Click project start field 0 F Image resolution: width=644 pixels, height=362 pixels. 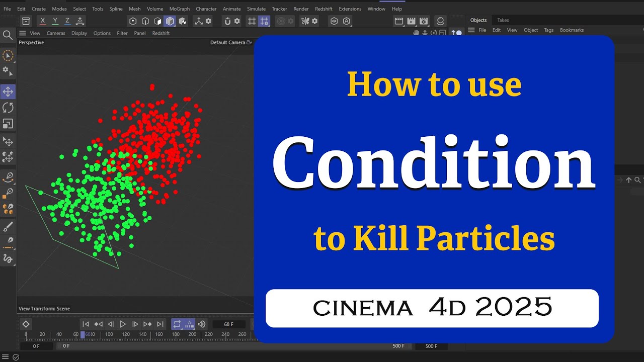(x=37, y=346)
